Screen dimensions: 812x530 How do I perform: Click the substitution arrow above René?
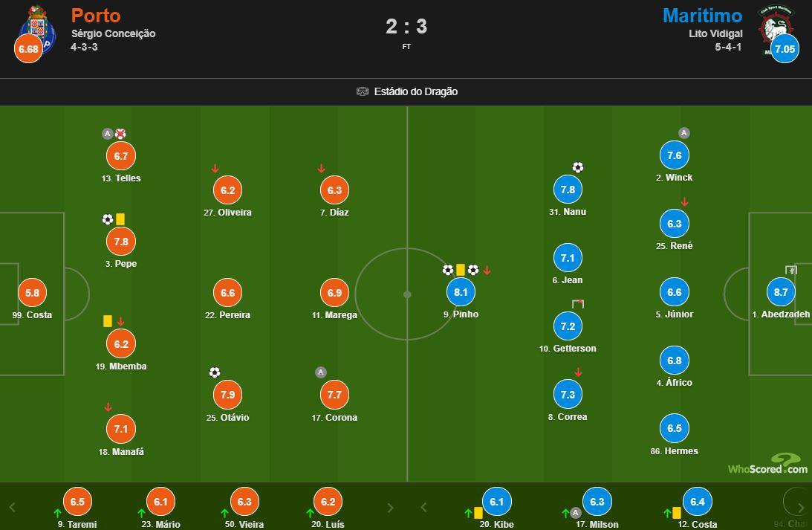click(684, 202)
